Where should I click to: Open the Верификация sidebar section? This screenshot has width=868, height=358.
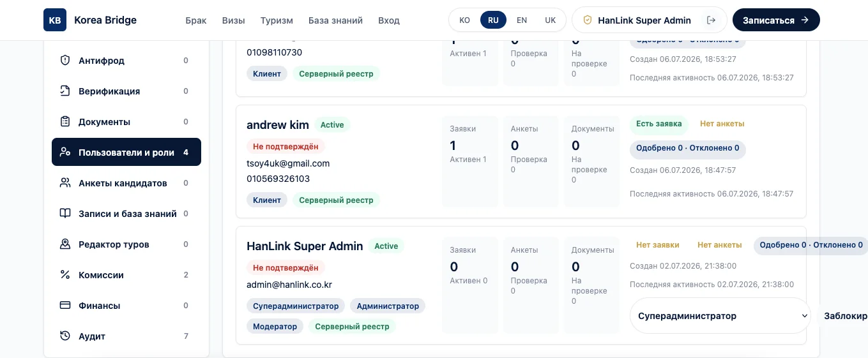click(x=126, y=91)
